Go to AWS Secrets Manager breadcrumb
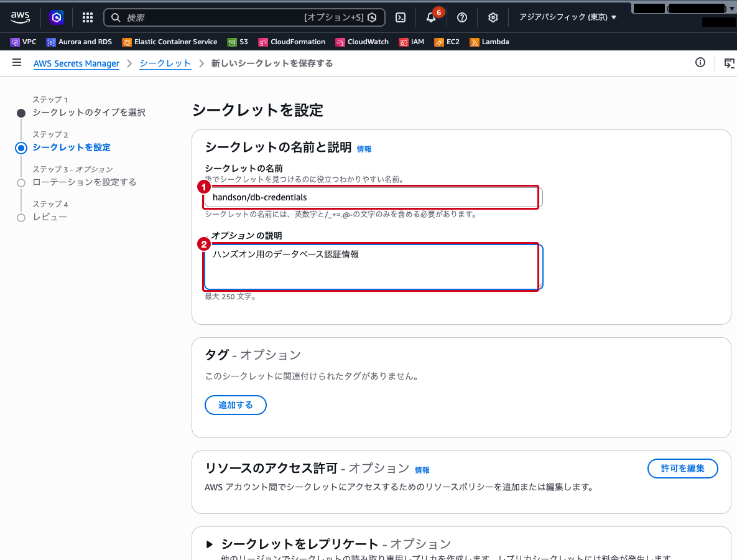Image resolution: width=737 pixels, height=560 pixels. pos(76,63)
